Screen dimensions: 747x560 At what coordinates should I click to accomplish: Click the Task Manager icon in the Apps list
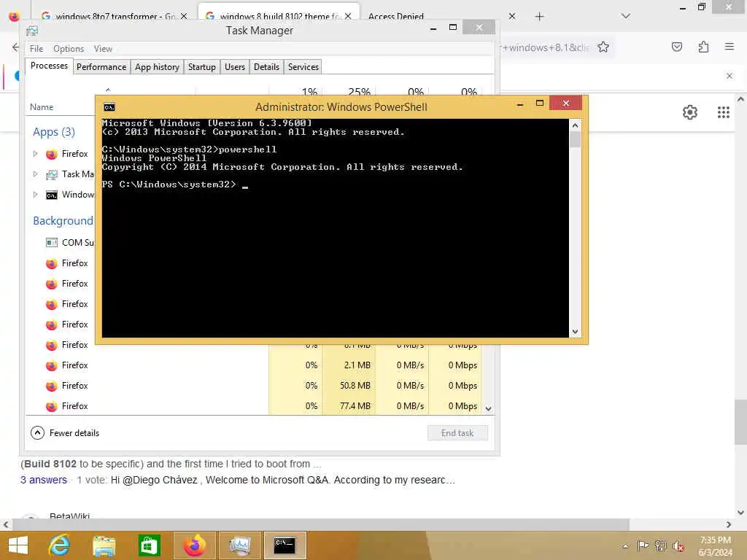coord(52,175)
